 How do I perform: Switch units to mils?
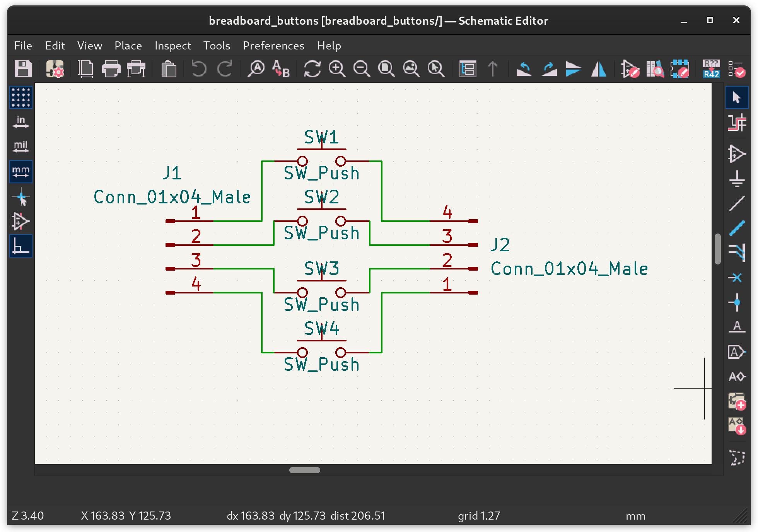21,147
